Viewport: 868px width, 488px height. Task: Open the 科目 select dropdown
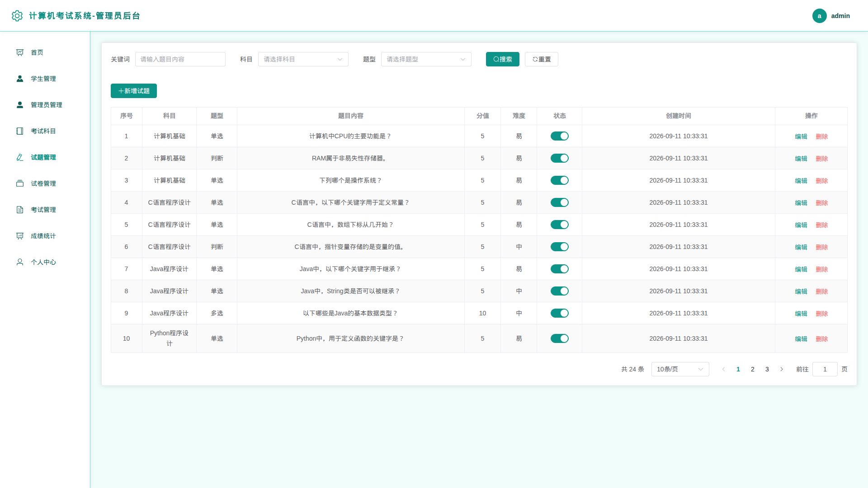pos(303,59)
